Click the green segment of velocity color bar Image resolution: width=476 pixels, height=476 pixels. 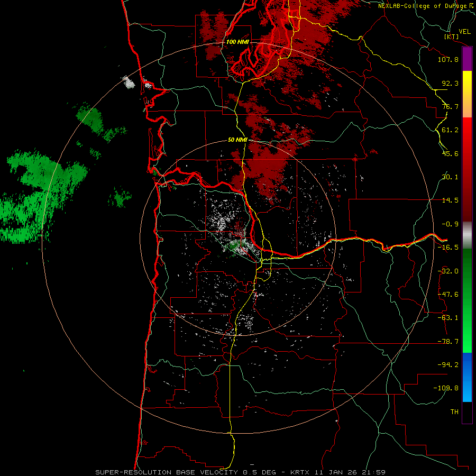(467, 300)
